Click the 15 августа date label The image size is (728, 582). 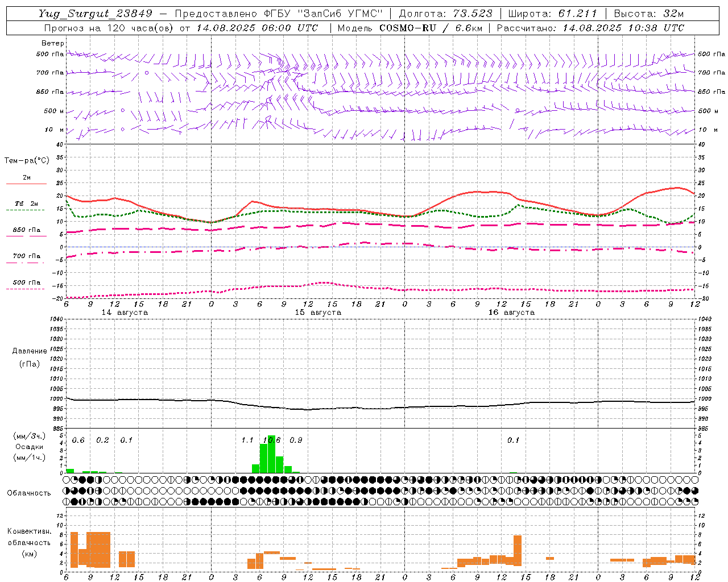tap(318, 313)
